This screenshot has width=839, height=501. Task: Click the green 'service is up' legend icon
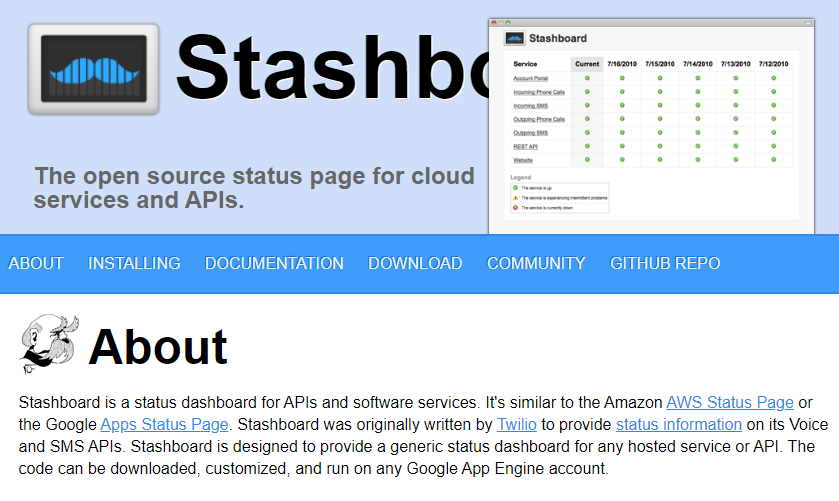pos(515,188)
